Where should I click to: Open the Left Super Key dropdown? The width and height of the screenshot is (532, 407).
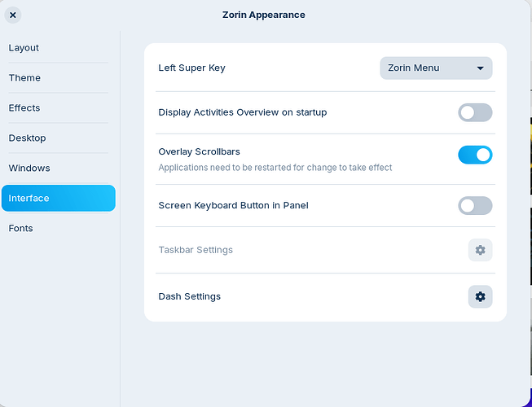(436, 68)
